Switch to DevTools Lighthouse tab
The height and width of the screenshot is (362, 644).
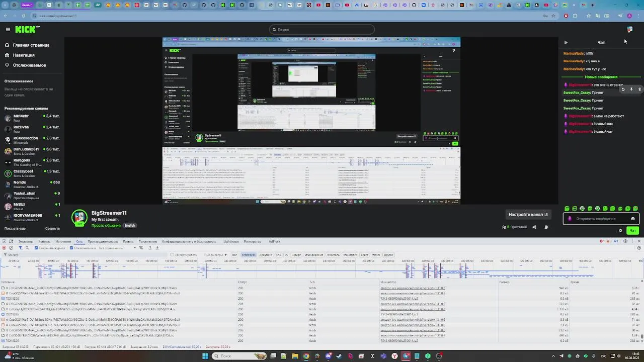(x=231, y=241)
